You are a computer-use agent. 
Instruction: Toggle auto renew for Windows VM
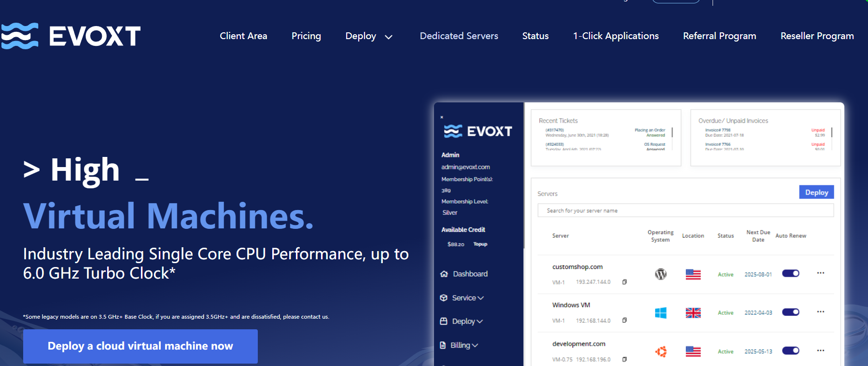point(791,312)
